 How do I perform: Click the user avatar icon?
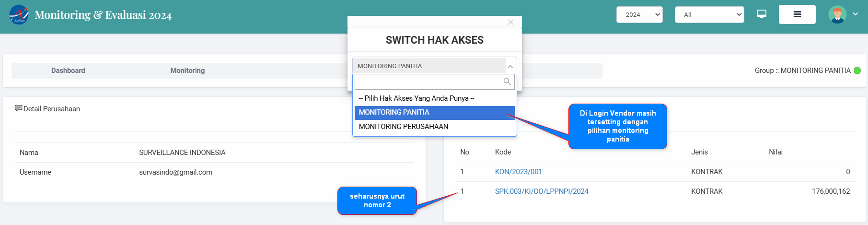pos(837,14)
